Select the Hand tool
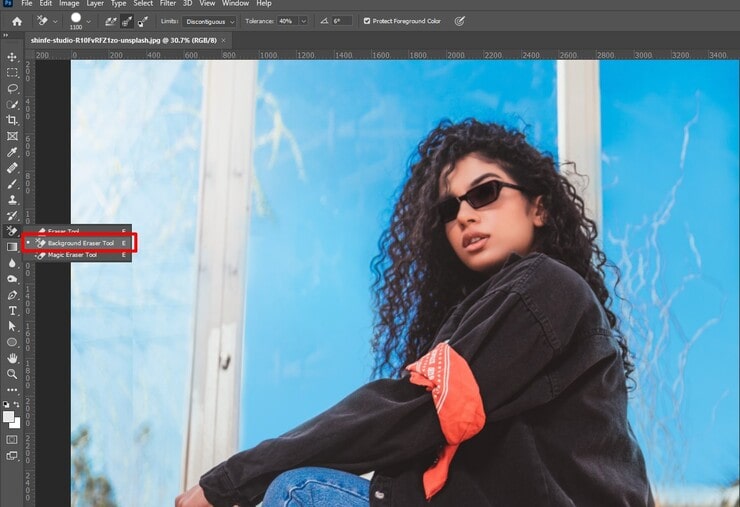The height and width of the screenshot is (507, 740). (x=12, y=358)
